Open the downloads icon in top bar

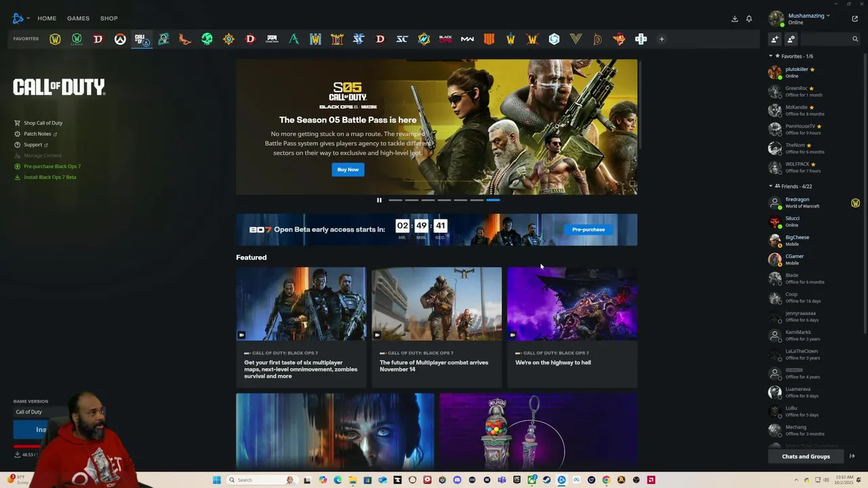(734, 19)
